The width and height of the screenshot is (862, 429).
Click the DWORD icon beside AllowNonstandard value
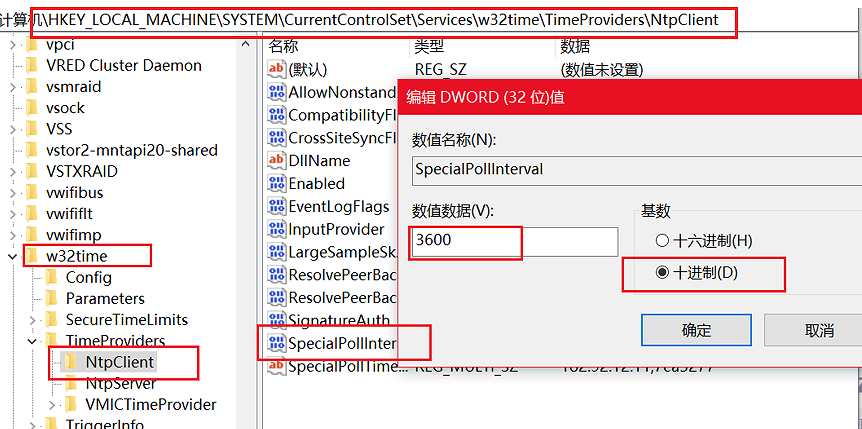277,92
